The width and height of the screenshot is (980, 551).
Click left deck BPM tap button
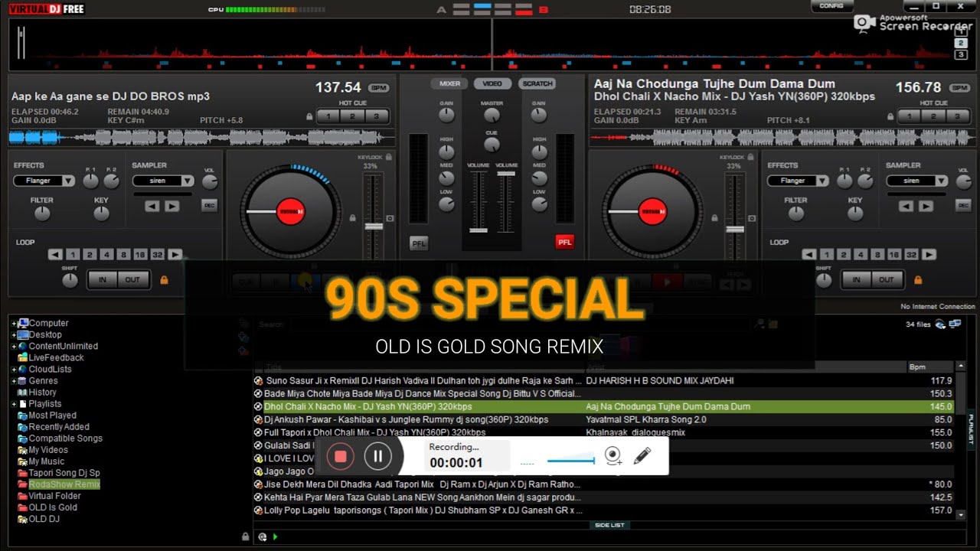pos(378,88)
